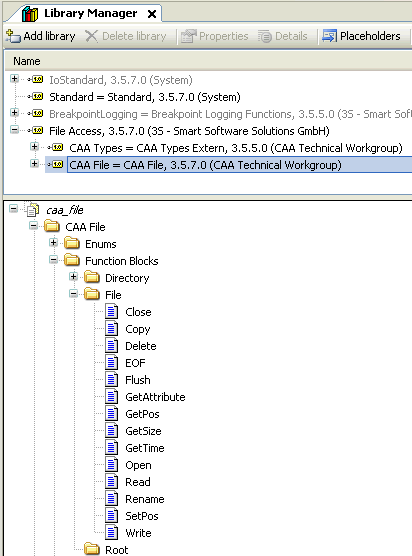Collapse the File Access library node
This screenshot has width=412, height=556.
pos(14,129)
